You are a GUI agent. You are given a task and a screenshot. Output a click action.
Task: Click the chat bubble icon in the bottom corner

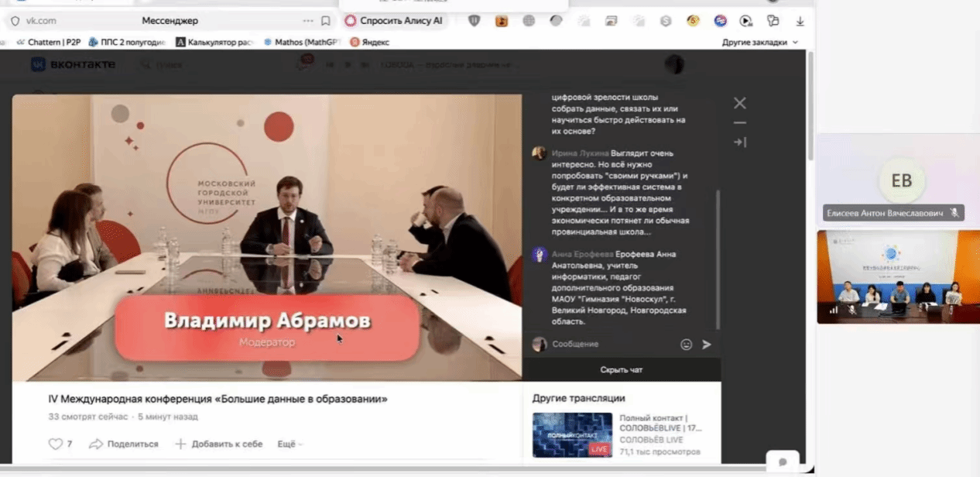tap(783, 462)
